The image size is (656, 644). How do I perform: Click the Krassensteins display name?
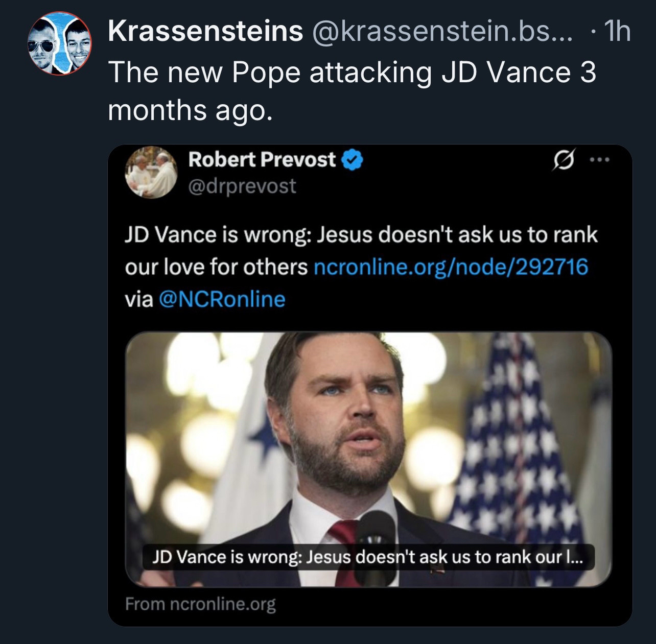(205, 32)
